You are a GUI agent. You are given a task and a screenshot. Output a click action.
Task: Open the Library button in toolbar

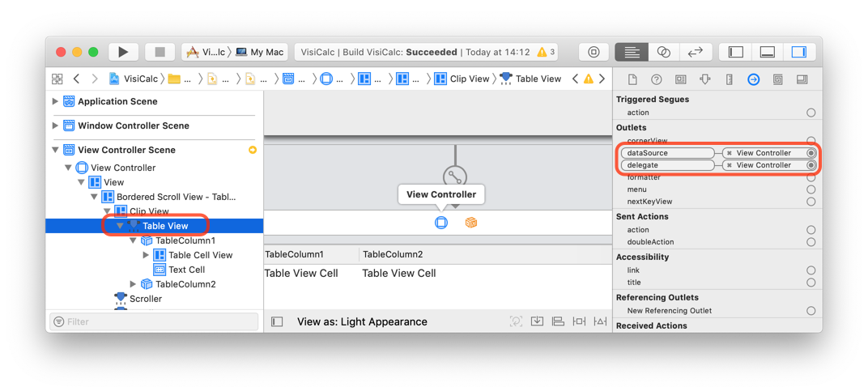coord(594,52)
